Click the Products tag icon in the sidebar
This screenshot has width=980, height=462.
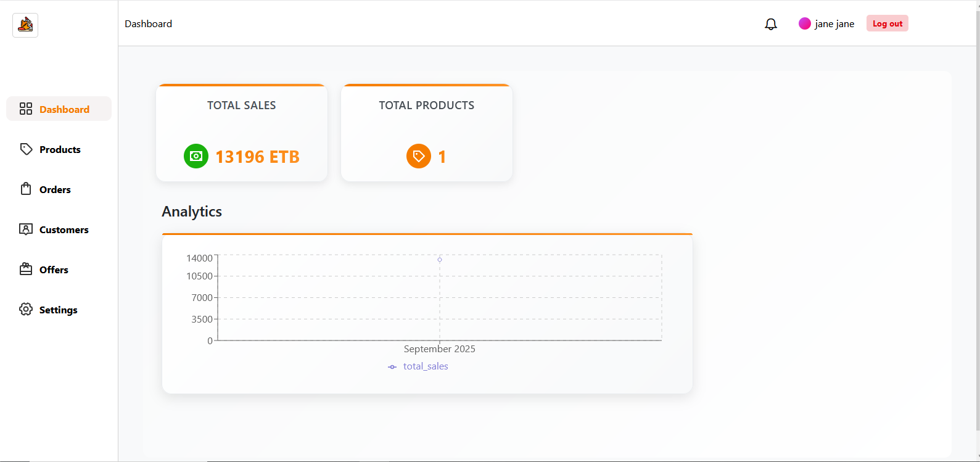coord(25,149)
